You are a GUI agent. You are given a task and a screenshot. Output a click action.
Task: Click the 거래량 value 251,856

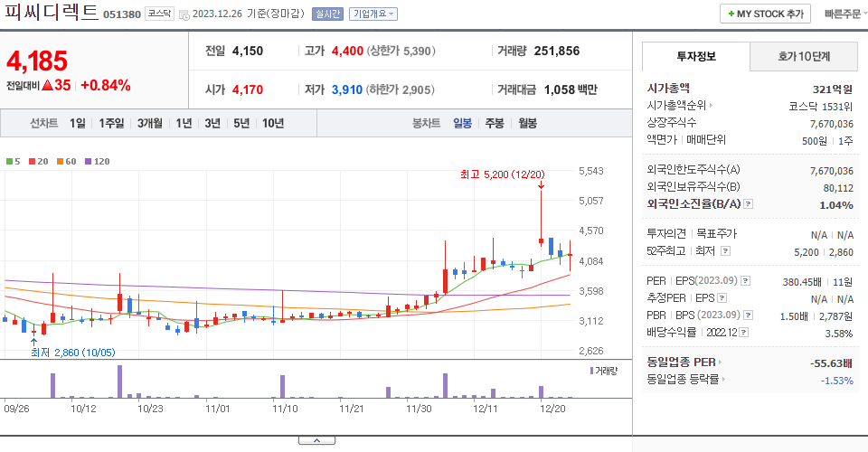pyautogui.click(x=557, y=51)
